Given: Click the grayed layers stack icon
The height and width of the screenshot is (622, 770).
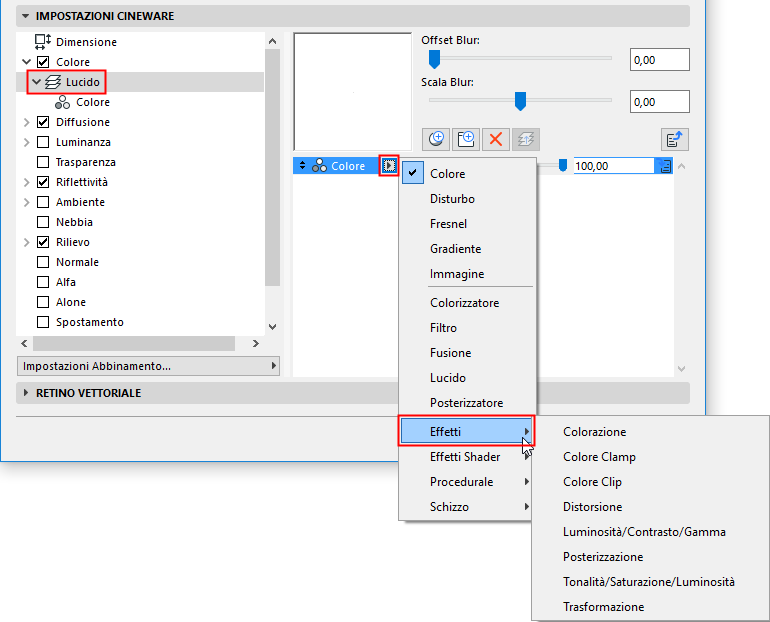Looking at the screenshot, I should coord(525,139).
